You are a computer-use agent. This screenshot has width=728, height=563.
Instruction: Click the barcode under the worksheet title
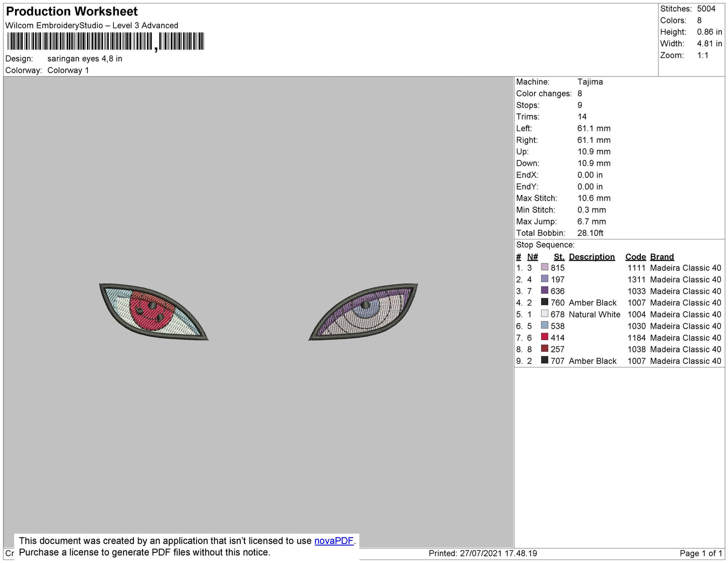click(x=105, y=41)
